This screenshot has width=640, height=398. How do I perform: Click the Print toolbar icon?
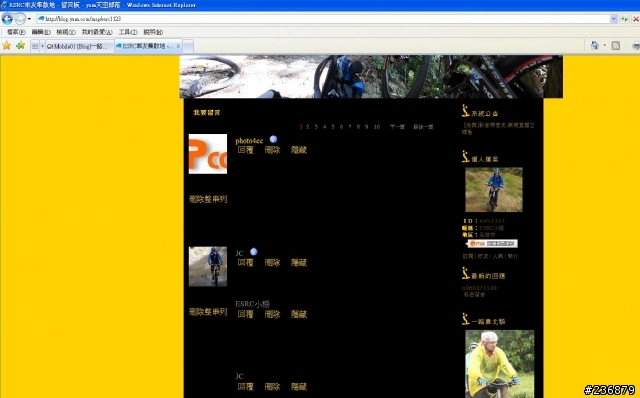click(636, 46)
